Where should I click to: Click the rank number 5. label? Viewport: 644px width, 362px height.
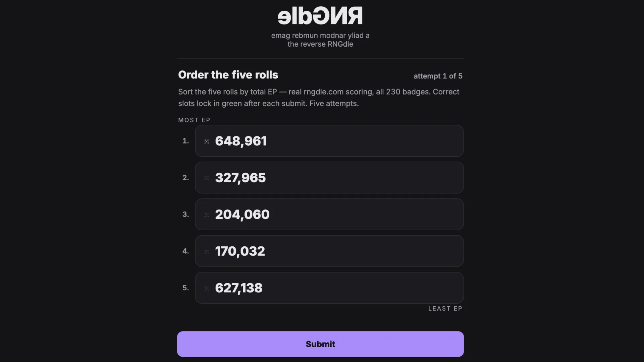185,288
